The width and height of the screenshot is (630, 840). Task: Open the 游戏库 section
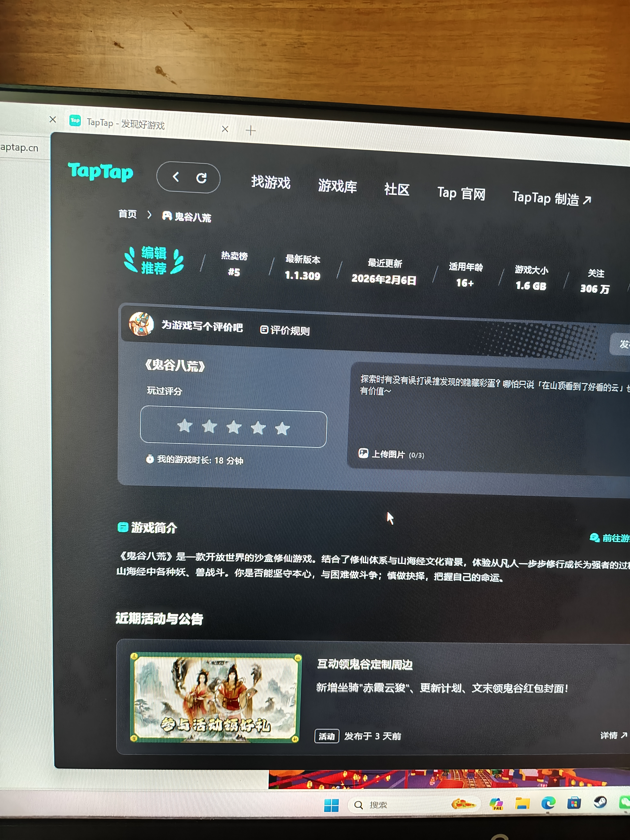click(338, 186)
